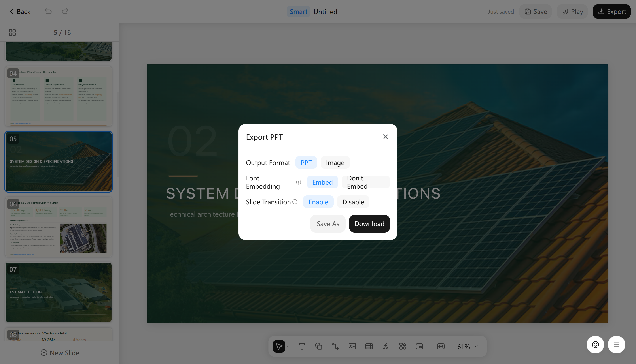Viewport: 636px width, 364px height.
Task: Click the fit-to-width icon
Action: tap(441, 347)
